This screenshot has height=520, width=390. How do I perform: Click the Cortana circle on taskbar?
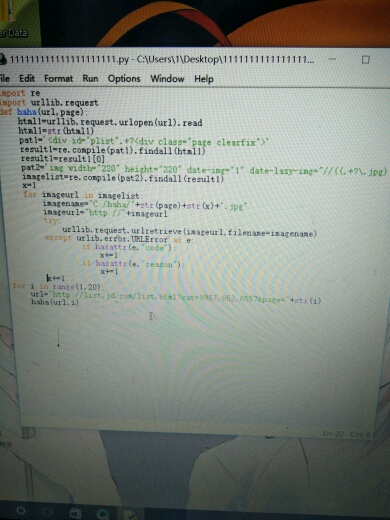21,510
